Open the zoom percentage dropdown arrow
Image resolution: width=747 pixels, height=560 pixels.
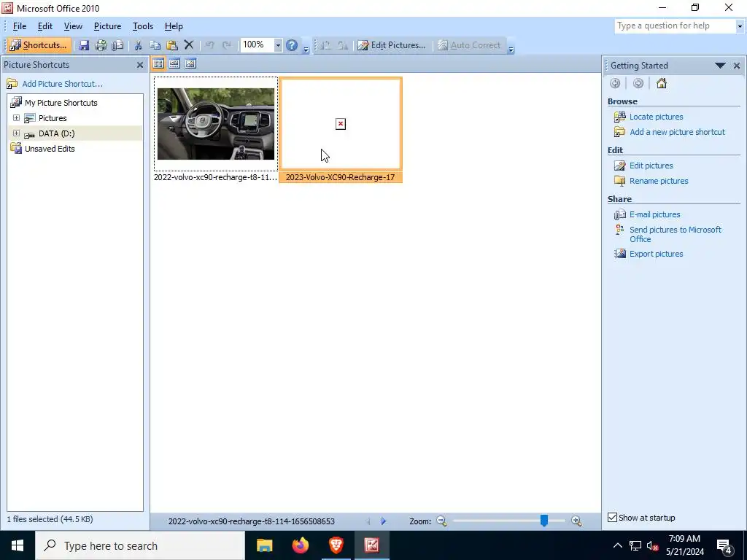click(x=278, y=45)
